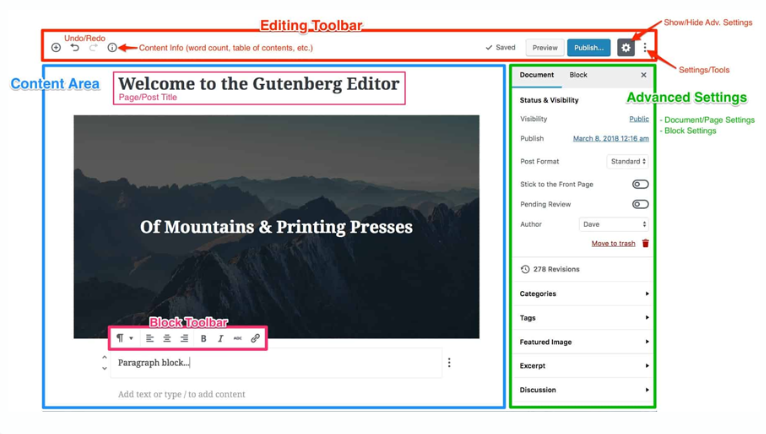Click the 'Add text or type /' placeholder
This screenshot has height=434, width=766.
pyautogui.click(x=182, y=394)
